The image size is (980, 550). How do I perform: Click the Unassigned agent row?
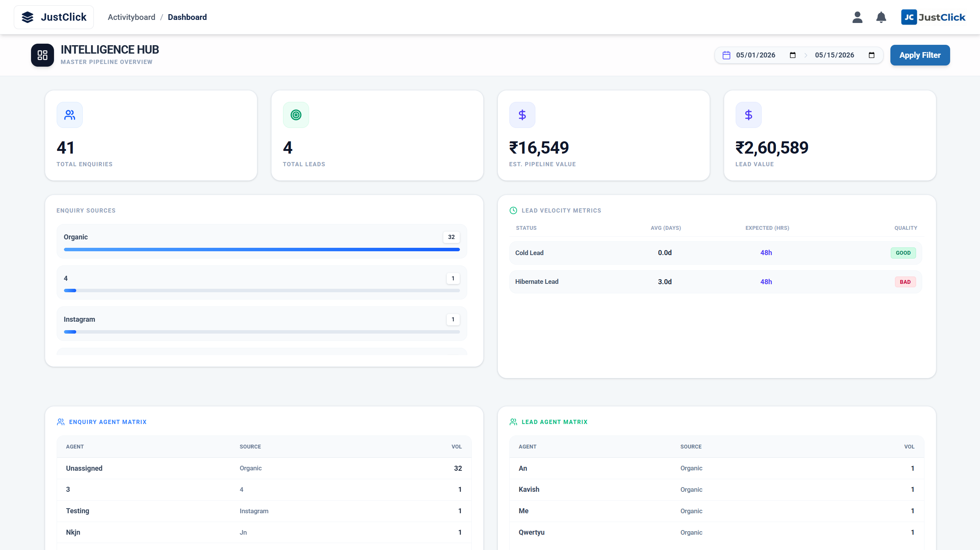coord(264,468)
